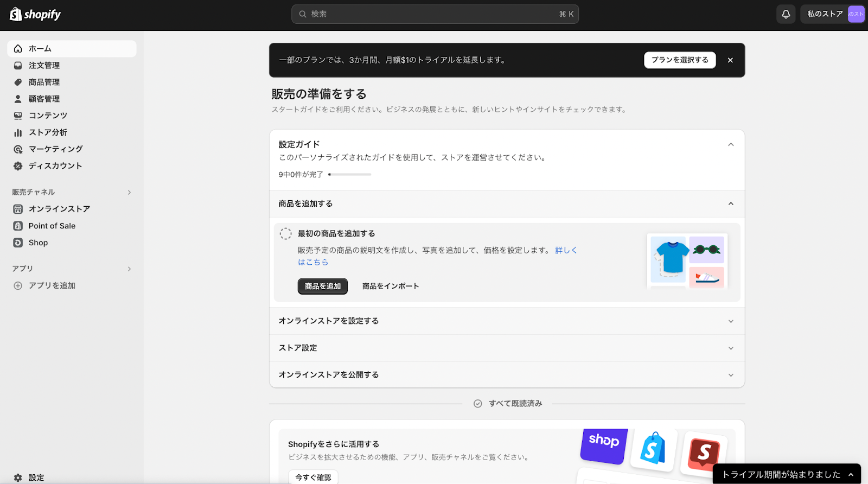Image resolution: width=868 pixels, height=484 pixels.
Task: Open 注文管理 in the sidebar
Action: [x=72, y=66]
